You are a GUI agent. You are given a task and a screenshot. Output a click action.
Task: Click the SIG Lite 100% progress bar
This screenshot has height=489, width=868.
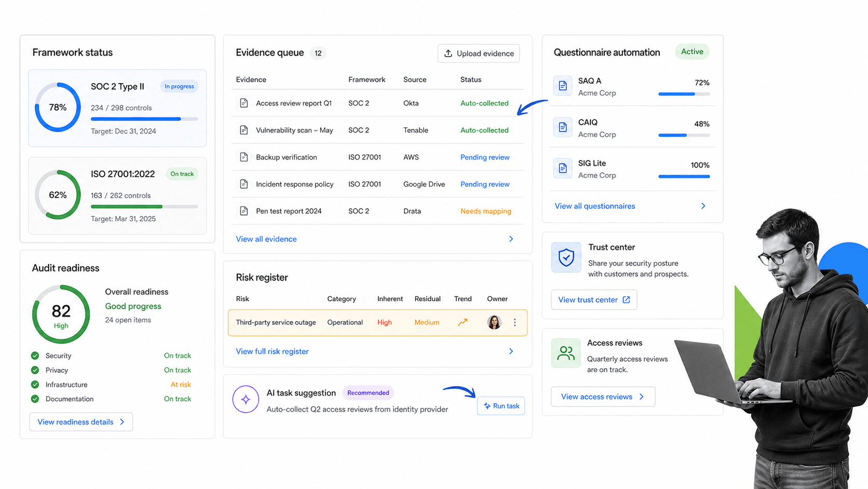point(684,176)
